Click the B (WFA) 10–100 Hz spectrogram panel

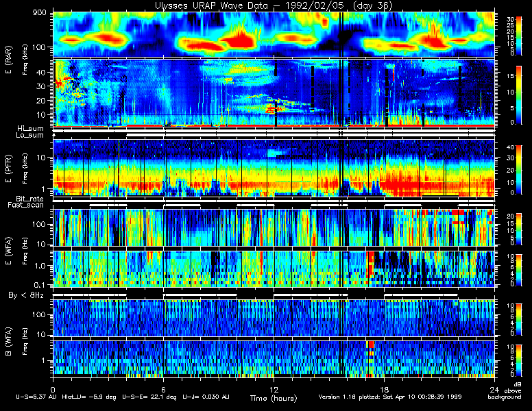tap(274, 318)
